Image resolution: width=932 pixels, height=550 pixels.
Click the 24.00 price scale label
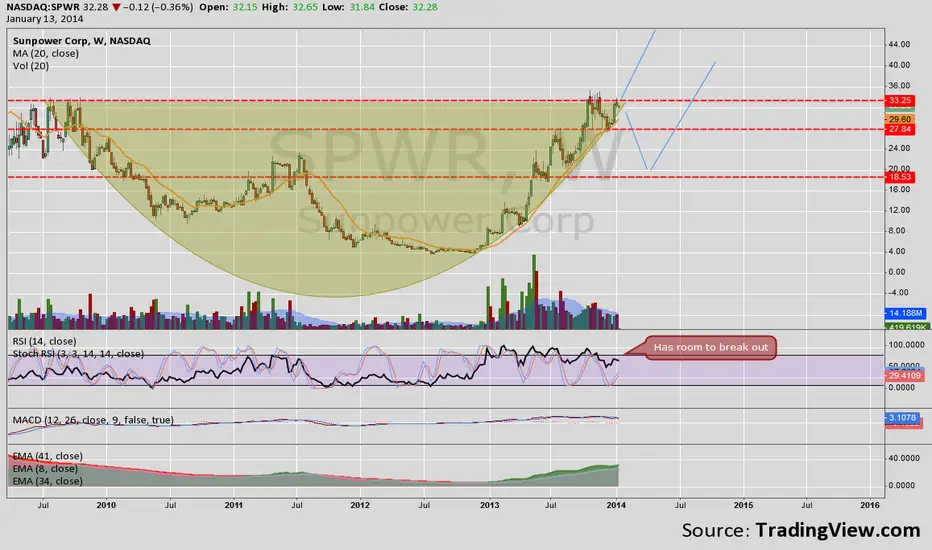[x=899, y=148]
